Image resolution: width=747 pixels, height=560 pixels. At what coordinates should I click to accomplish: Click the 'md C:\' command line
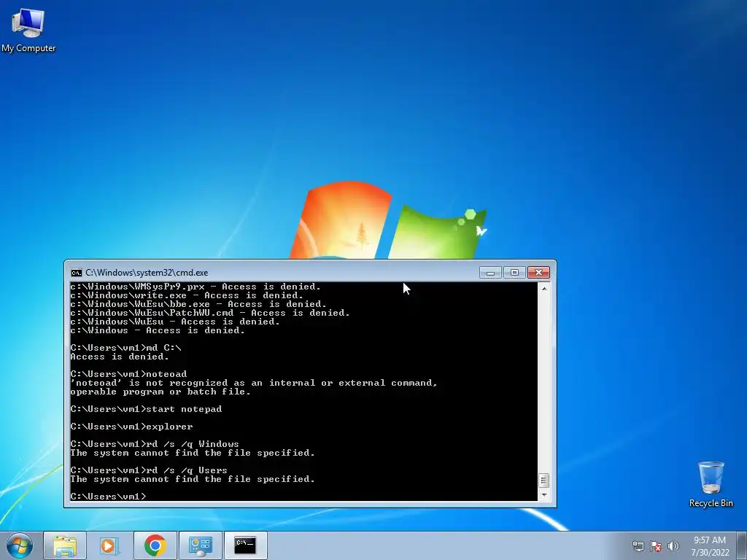125,348
